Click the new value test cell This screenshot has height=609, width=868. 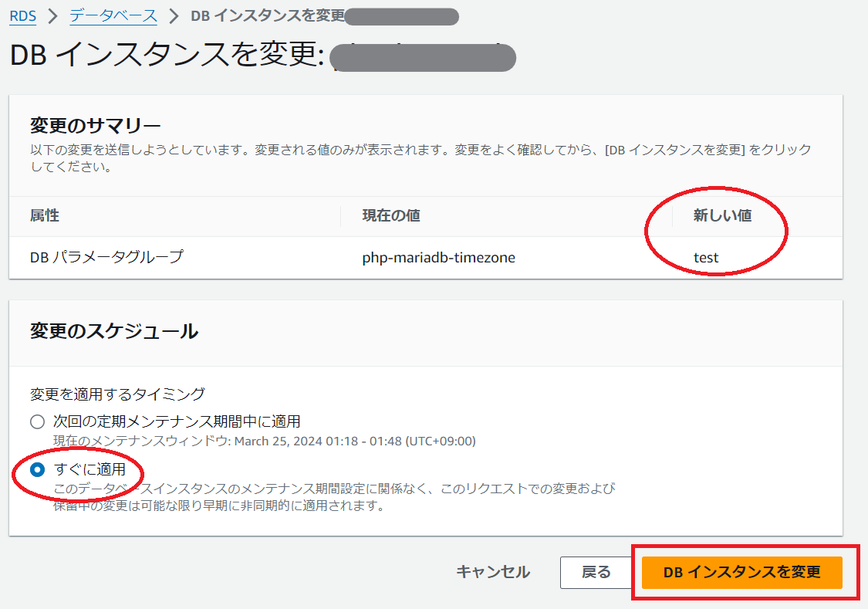tap(706, 257)
